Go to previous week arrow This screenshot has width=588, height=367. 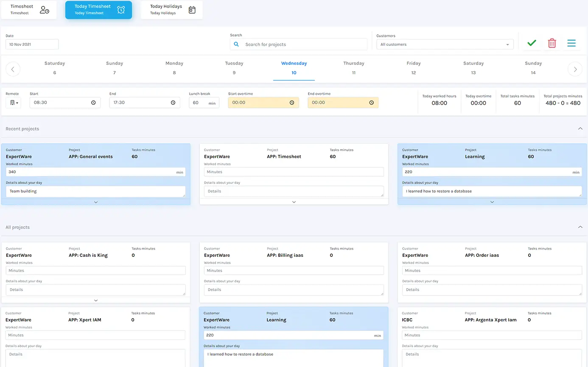point(13,69)
